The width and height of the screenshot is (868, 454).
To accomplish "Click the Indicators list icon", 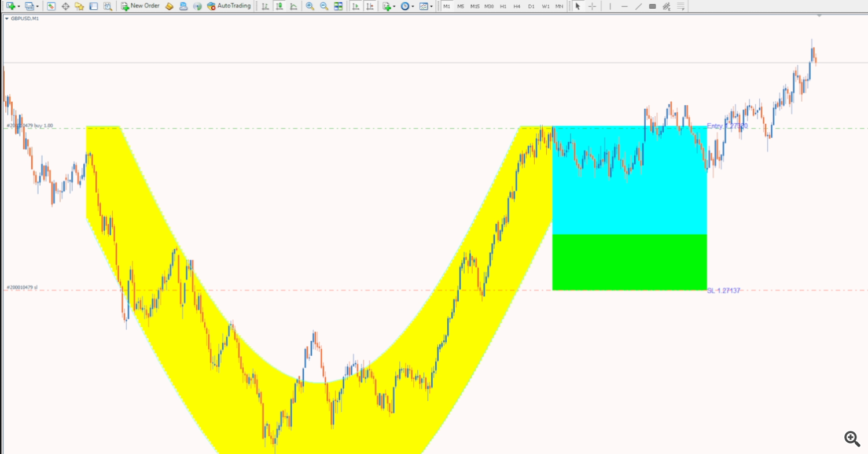I will (x=387, y=6).
